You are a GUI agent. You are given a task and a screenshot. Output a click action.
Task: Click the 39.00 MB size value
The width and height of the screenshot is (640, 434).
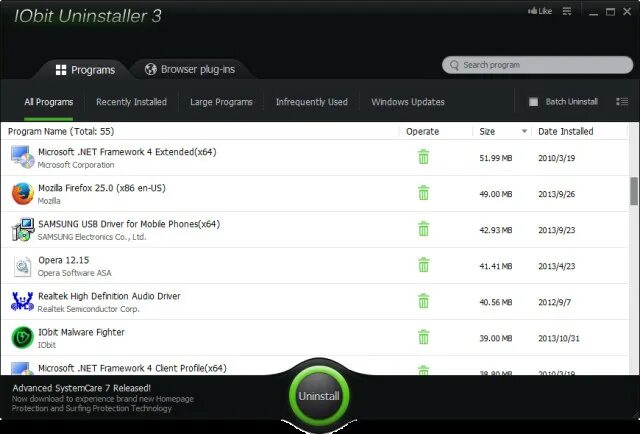point(496,338)
